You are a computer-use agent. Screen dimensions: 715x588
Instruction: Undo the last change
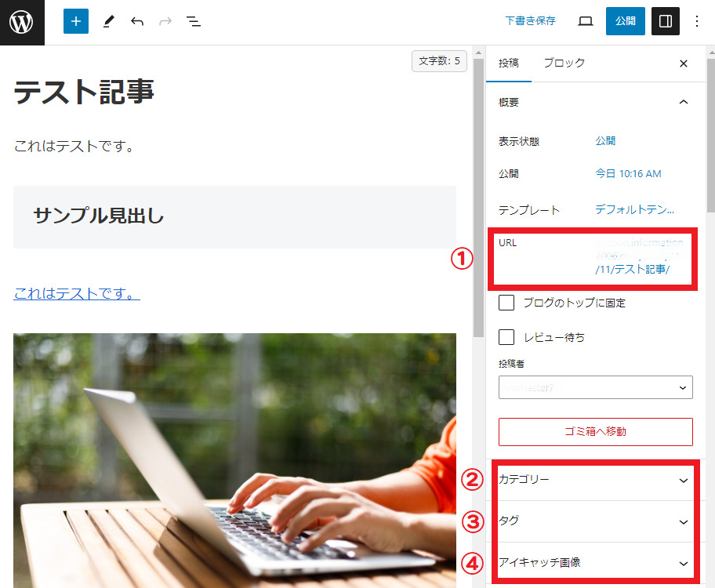pos(136,21)
